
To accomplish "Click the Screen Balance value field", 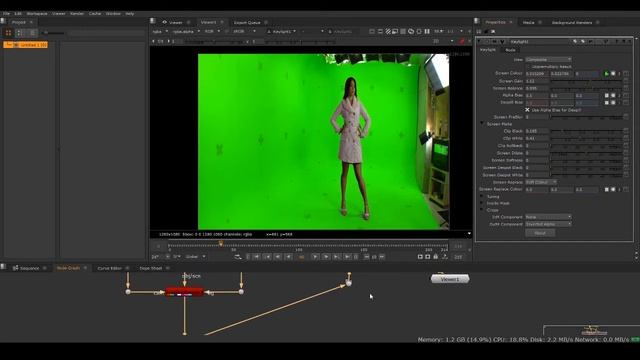I will (537, 88).
